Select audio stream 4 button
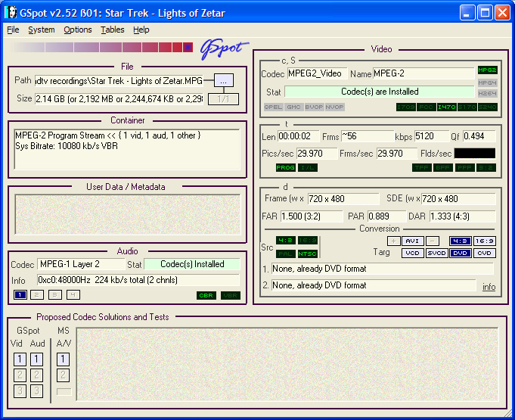The image size is (515, 420). (73, 295)
